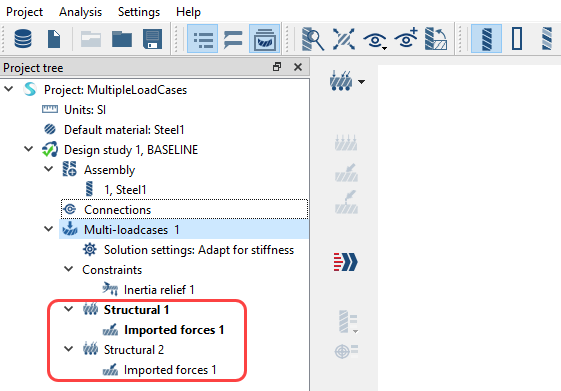The width and height of the screenshot is (561, 391).
Task: Click the database stack icon in toolbar
Action: (23, 39)
